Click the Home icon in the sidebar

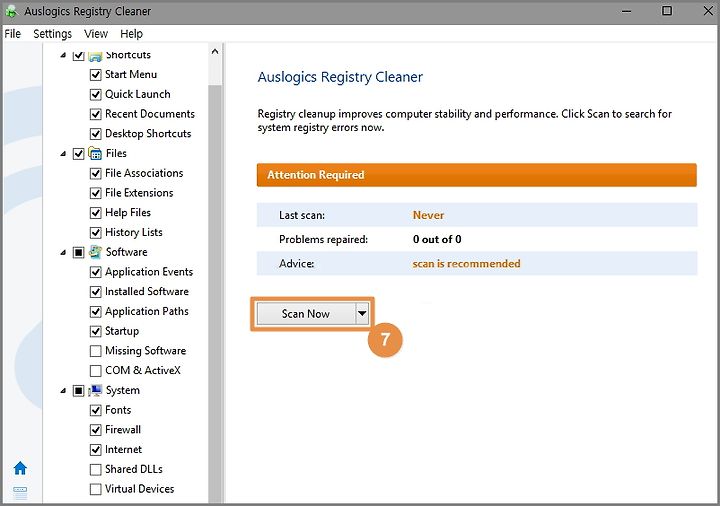pyautogui.click(x=20, y=468)
